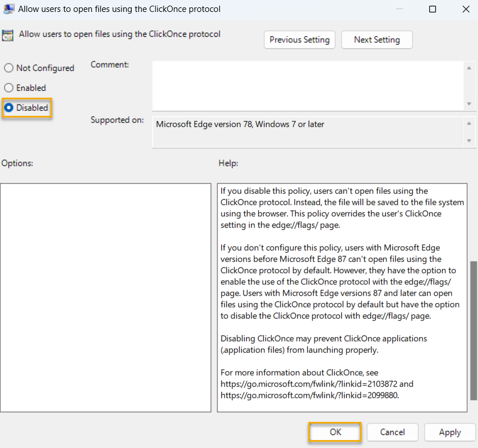478x448 pixels.
Task: Click the Next Setting button
Action: pyautogui.click(x=376, y=40)
